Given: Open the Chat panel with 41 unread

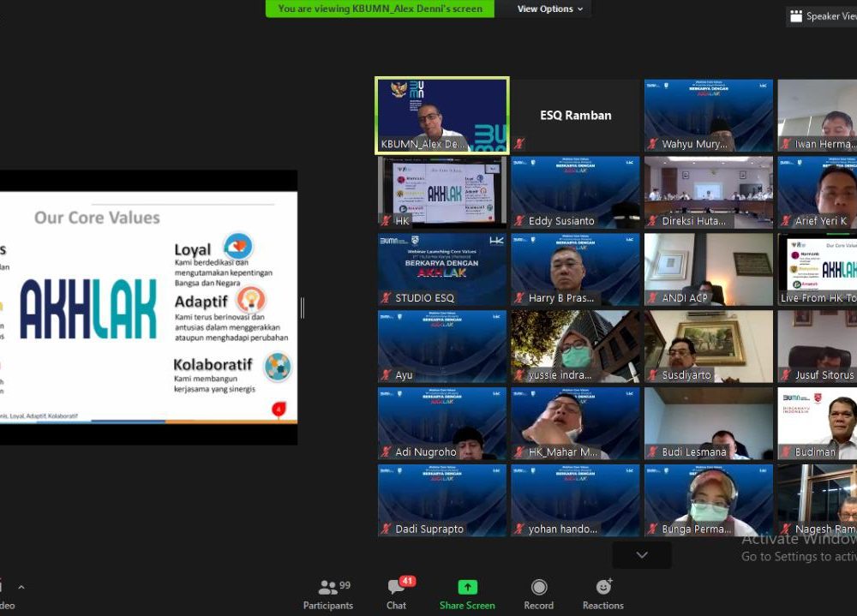Looking at the screenshot, I should (397, 594).
